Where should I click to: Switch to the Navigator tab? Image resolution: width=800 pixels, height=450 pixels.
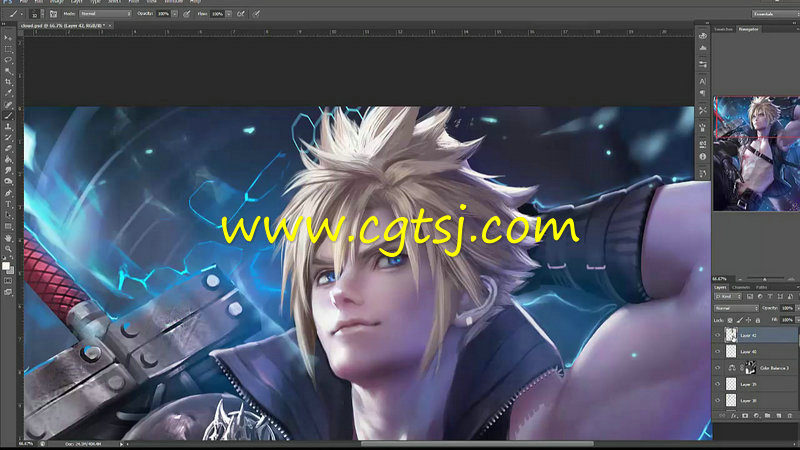point(748,29)
